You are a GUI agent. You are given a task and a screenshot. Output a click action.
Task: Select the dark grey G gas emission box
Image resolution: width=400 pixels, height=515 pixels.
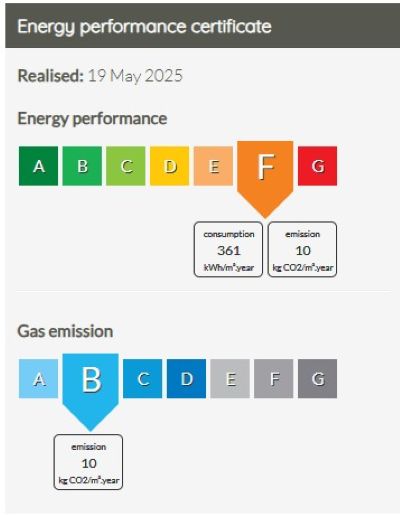[x=317, y=379]
